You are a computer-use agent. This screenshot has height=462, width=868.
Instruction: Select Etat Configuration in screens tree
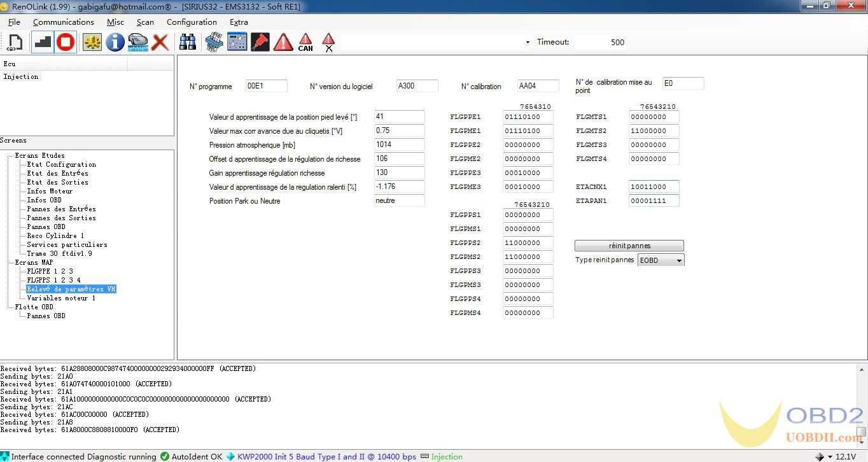coord(61,164)
